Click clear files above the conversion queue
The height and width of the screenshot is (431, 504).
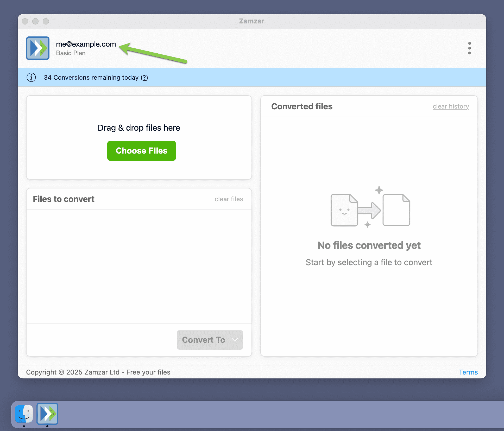click(x=229, y=199)
